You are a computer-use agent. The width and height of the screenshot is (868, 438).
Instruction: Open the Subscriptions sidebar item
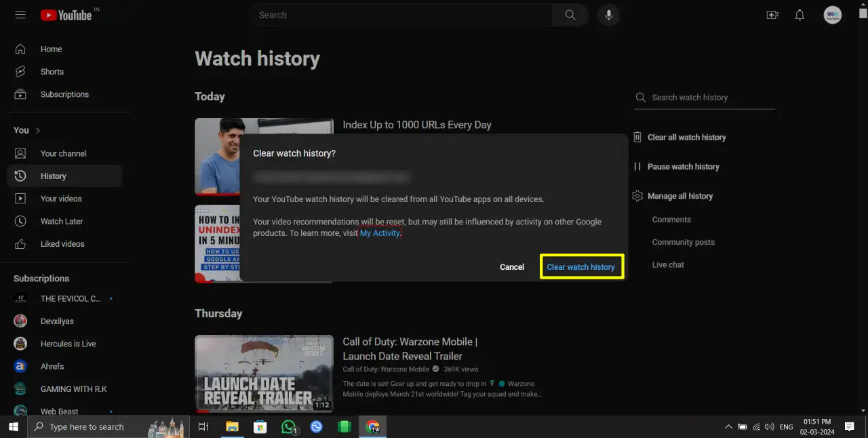[x=64, y=94]
